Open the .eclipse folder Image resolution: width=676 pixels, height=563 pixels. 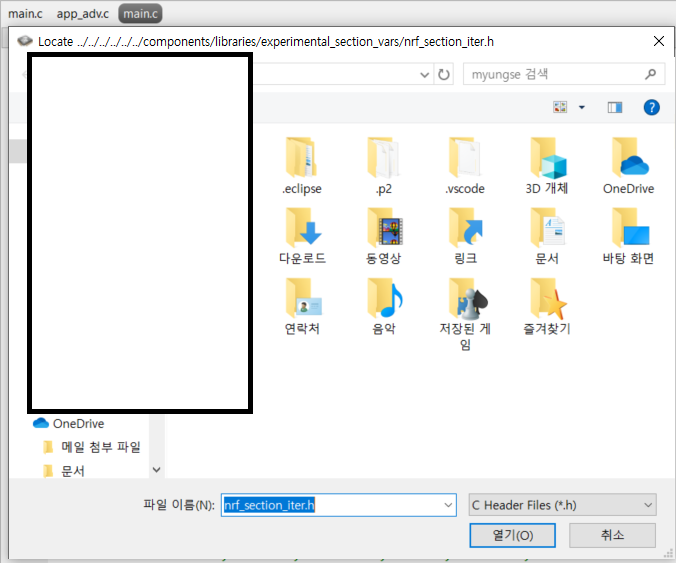tap(302, 166)
